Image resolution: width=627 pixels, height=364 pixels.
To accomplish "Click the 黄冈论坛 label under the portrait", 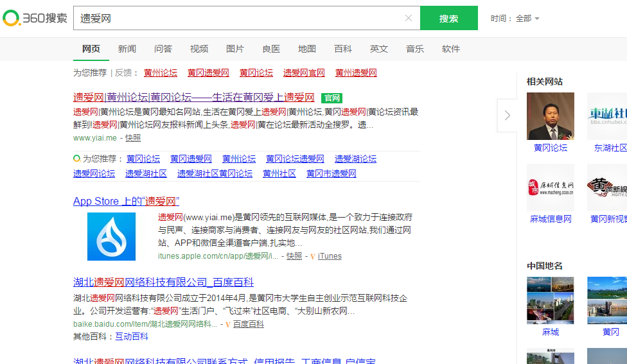I will (550, 148).
